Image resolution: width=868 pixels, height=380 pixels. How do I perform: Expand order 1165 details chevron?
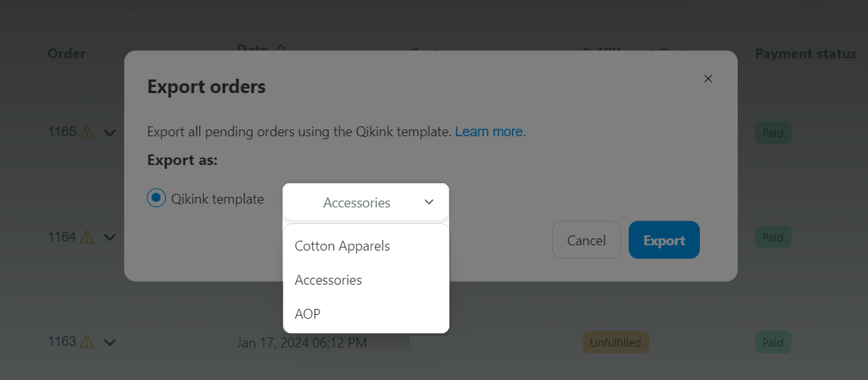110,132
